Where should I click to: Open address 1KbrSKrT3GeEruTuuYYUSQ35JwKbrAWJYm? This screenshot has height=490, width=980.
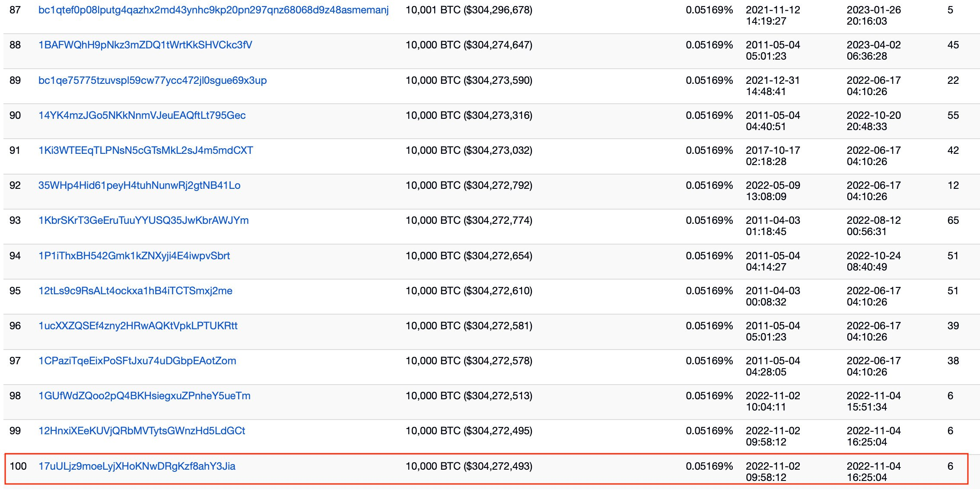click(143, 220)
